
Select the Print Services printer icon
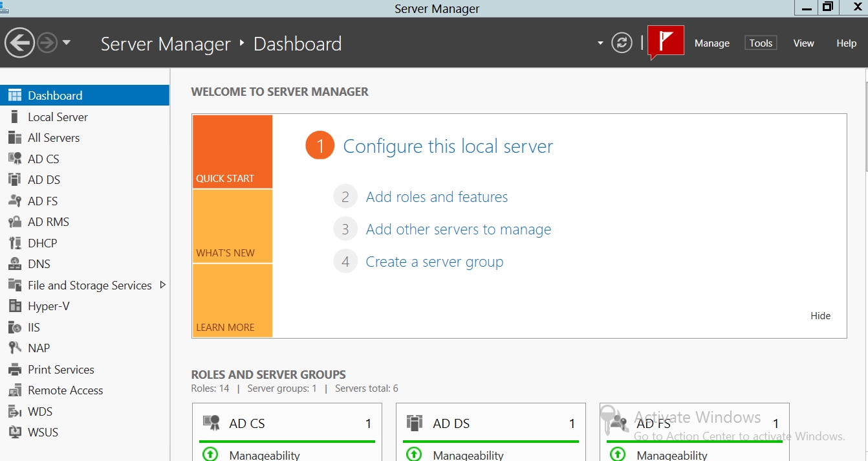(15, 370)
